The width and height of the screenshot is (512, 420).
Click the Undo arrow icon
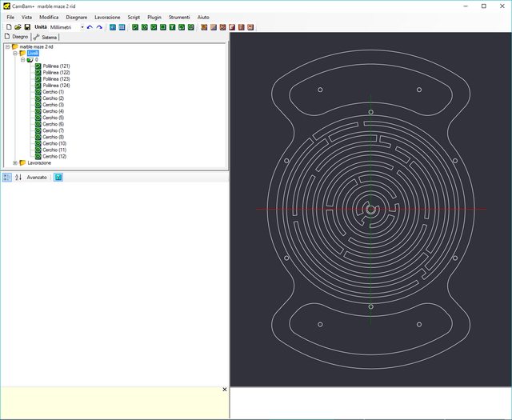point(90,27)
